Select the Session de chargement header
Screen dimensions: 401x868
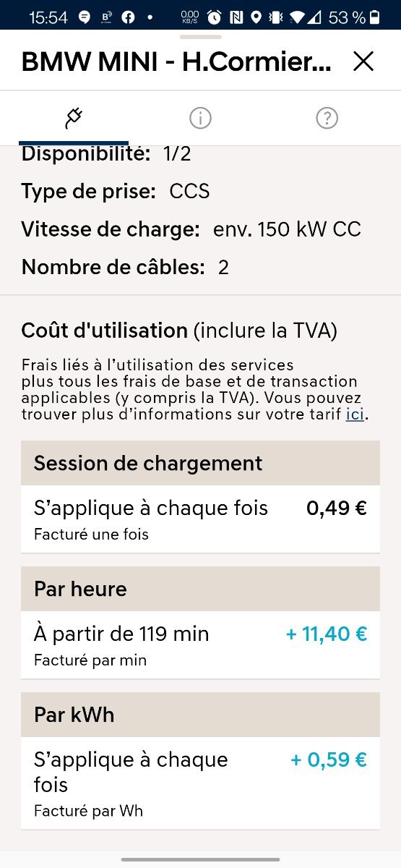(200, 463)
